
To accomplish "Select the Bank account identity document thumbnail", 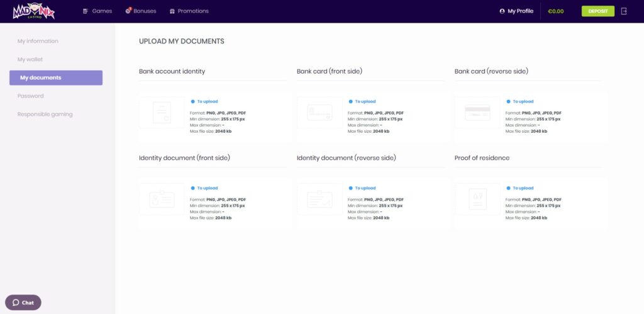I will tap(162, 113).
